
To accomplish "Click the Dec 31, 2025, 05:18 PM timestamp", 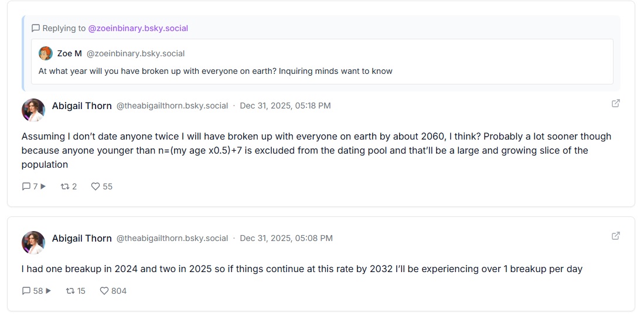I will tap(285, 106).
